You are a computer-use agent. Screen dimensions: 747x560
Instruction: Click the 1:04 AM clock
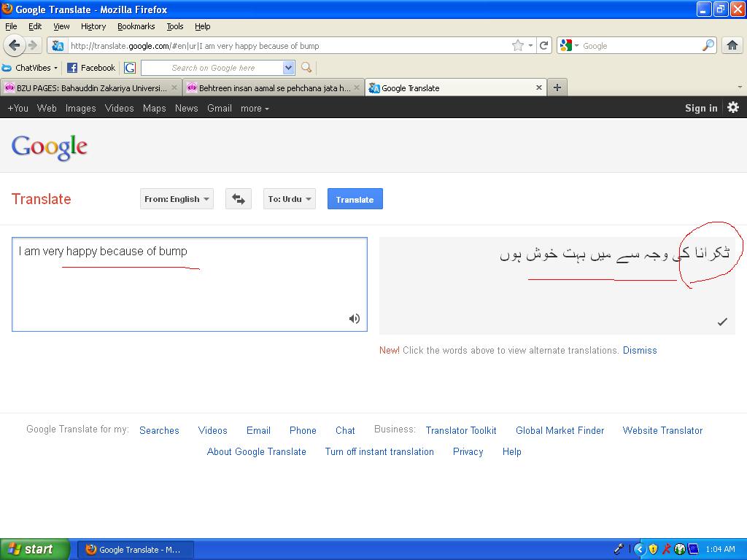(720, 549)
